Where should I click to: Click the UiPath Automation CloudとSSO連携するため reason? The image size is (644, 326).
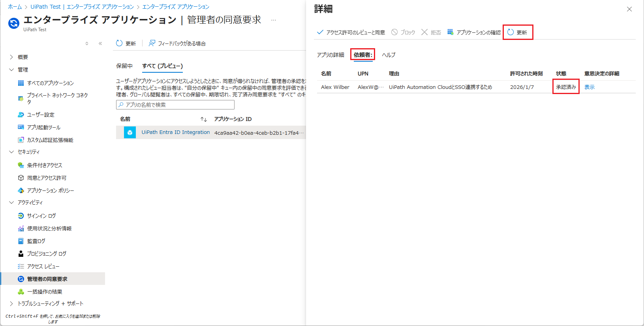click(x=441, y=87)
